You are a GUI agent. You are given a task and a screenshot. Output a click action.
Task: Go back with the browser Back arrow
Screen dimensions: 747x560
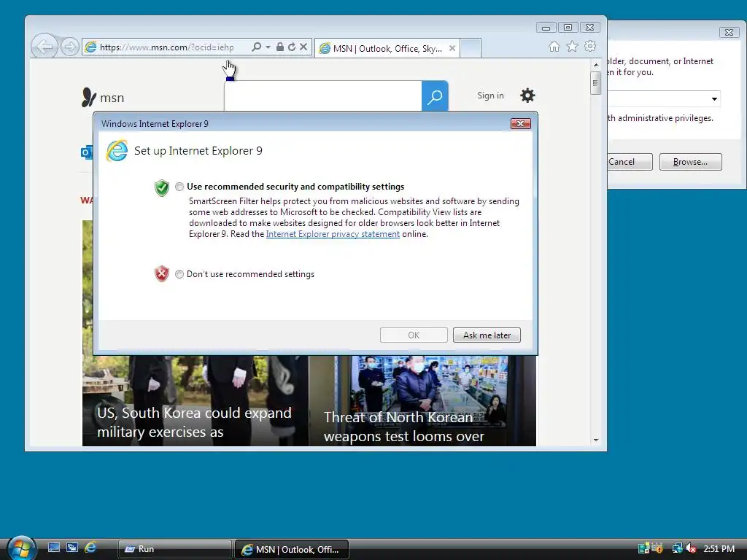[44, 47]
